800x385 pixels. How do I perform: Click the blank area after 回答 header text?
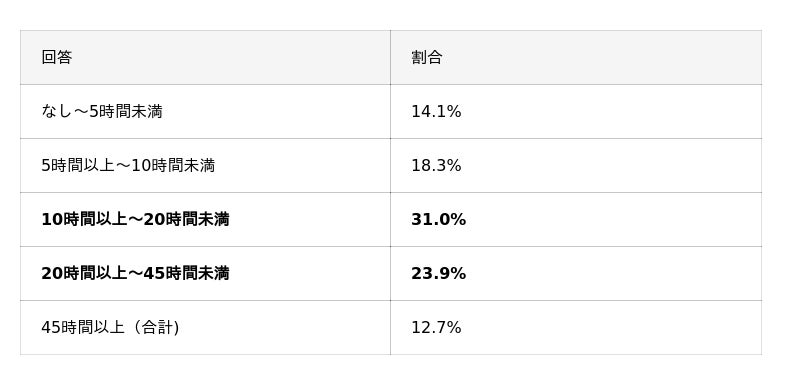coord(231,57)
